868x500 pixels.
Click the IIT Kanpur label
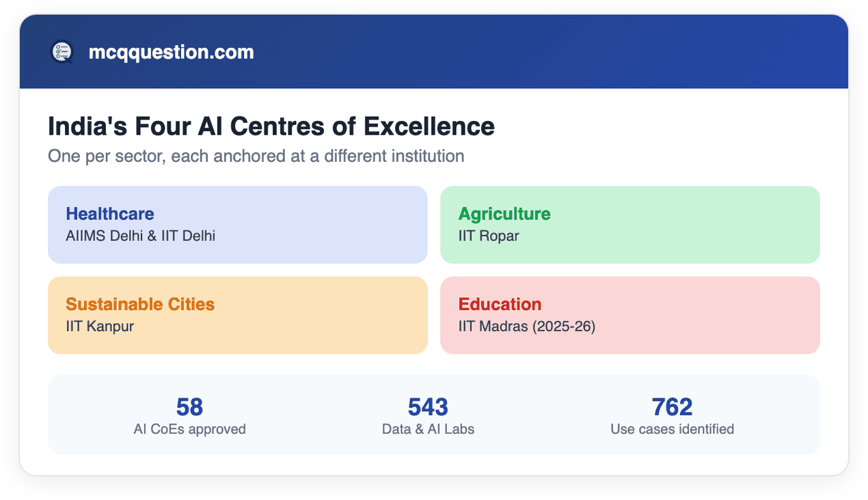(100, 327)
